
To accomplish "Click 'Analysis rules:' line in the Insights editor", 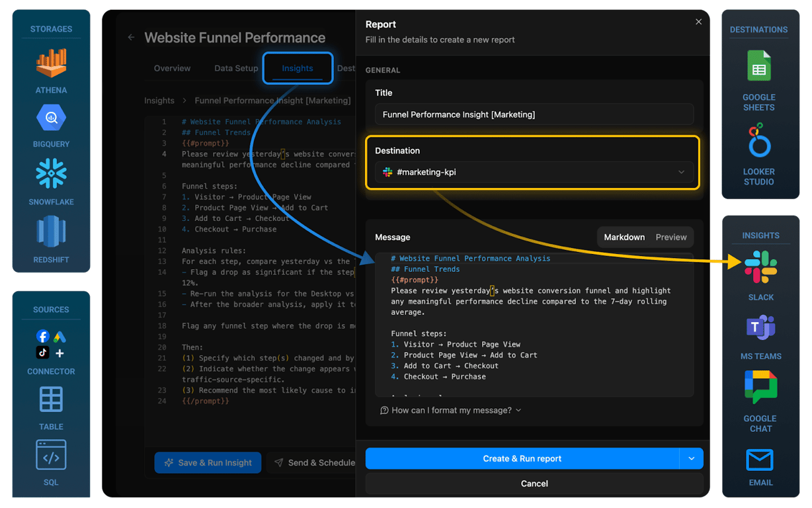I will pyautogui.click(x=214, y=251).
